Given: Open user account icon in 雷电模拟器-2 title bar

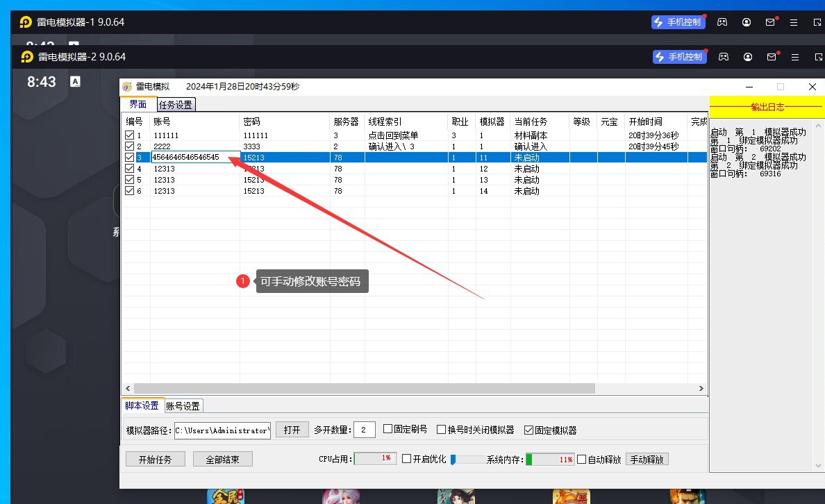Looking at the screenshot, I should (748, 57).
